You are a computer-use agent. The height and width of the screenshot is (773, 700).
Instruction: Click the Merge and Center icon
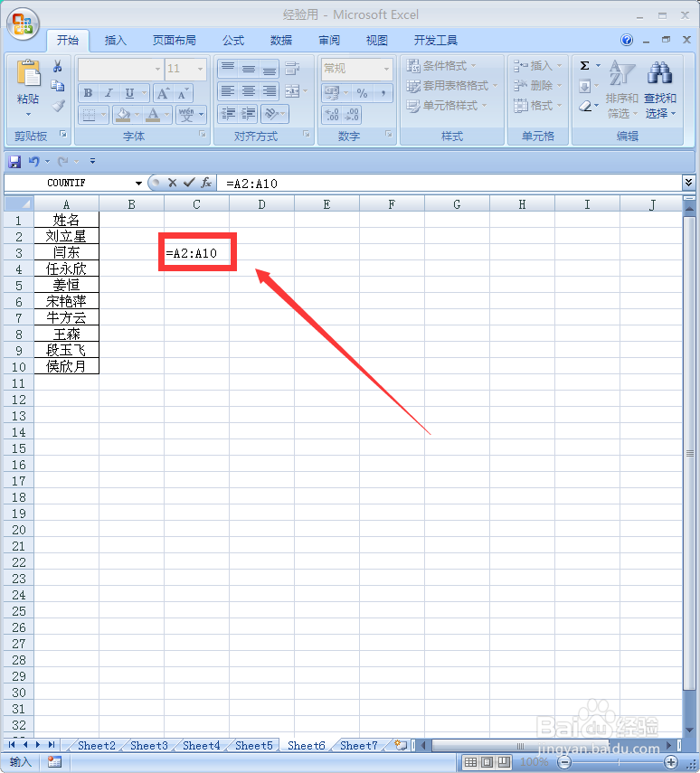point(292,91)
